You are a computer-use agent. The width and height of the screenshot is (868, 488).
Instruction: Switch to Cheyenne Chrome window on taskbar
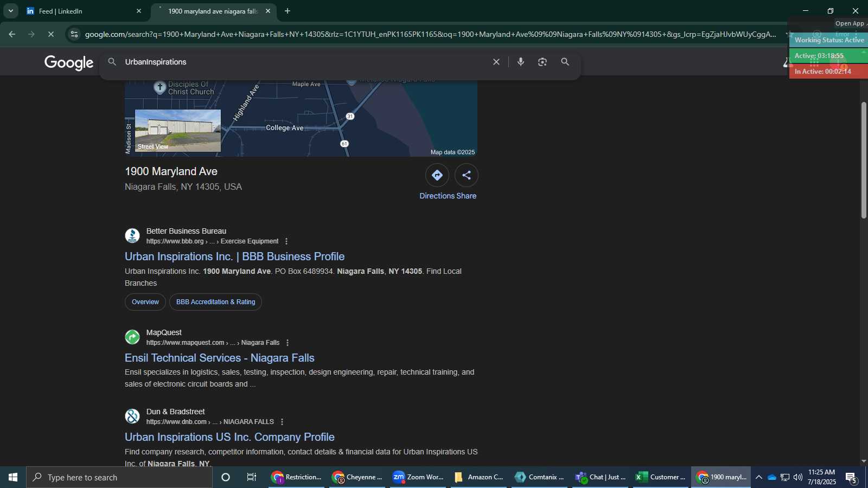point(358,477)
